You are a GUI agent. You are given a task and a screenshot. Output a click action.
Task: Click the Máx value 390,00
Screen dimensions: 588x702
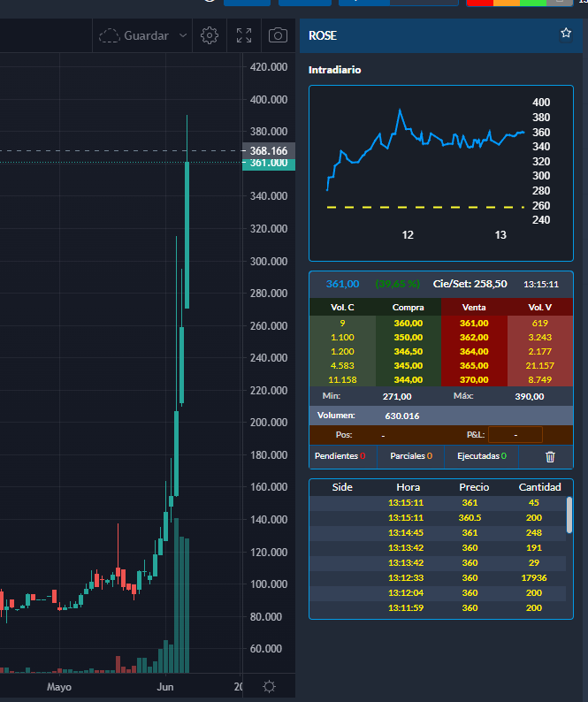[x=530, y=396]
